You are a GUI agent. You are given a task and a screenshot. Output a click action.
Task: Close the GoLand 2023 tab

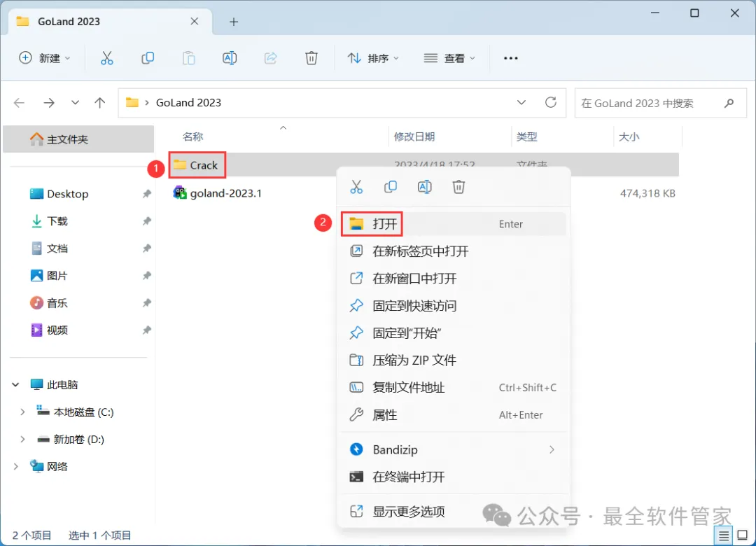[x=195, y=21]
